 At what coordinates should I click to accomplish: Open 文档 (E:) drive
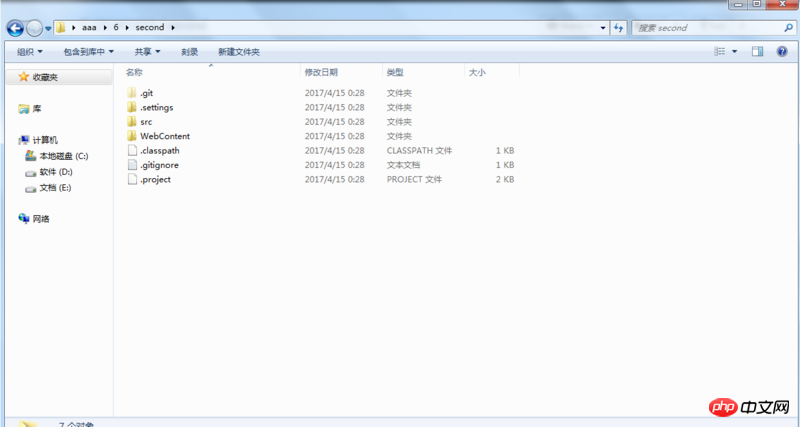point(55,188)
